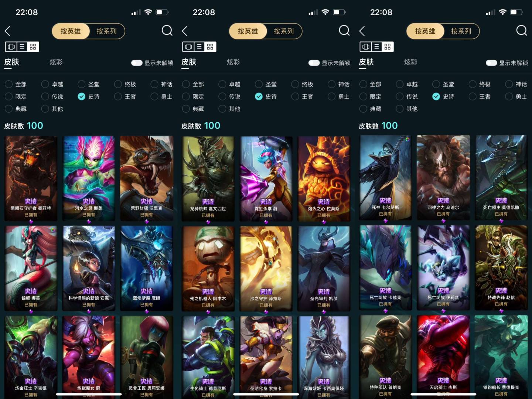Screen dimensions: 532x399
Task: Tap the back chevron in the left screen
Action: [7, 31]
